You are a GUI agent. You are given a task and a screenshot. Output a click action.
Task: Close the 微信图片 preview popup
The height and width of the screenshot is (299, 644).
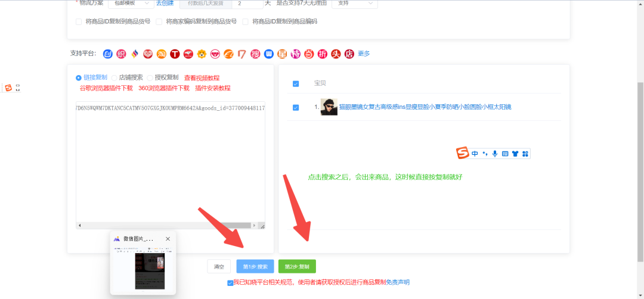[x=168, y=239]
